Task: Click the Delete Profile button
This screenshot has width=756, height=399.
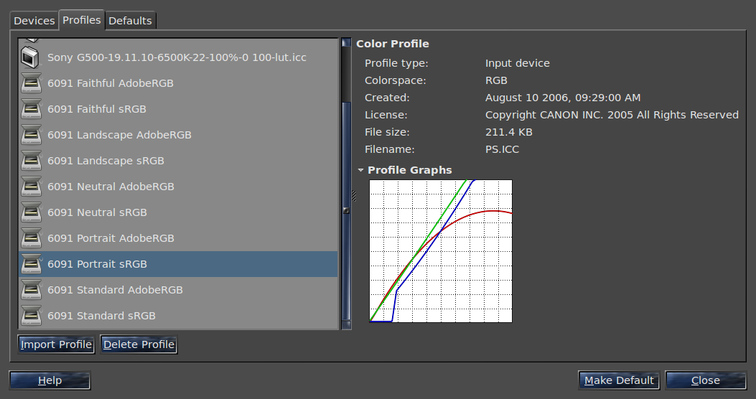Action: pyautogui.click(x=139, y=345)
